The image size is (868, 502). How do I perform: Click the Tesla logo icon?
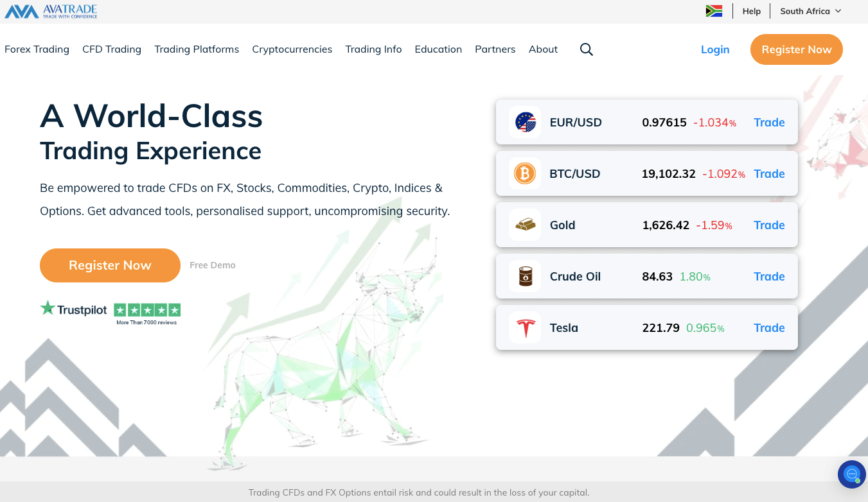click(x=525, y=327)
